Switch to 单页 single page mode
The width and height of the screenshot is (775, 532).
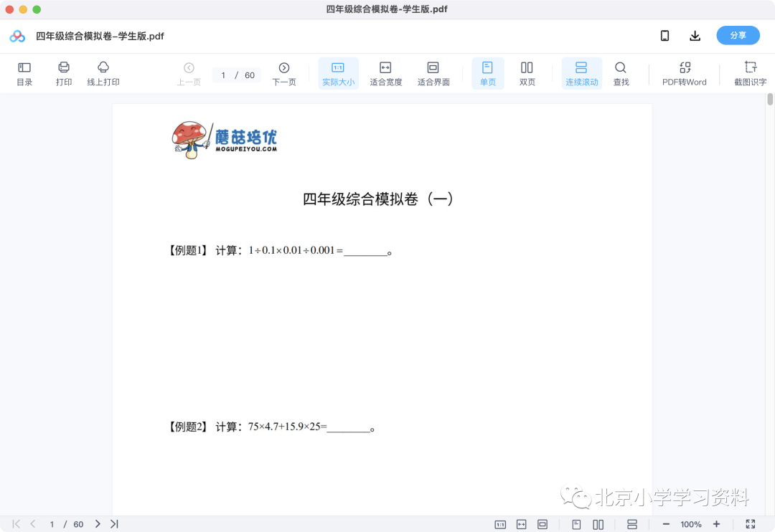(x=488, y=73)
